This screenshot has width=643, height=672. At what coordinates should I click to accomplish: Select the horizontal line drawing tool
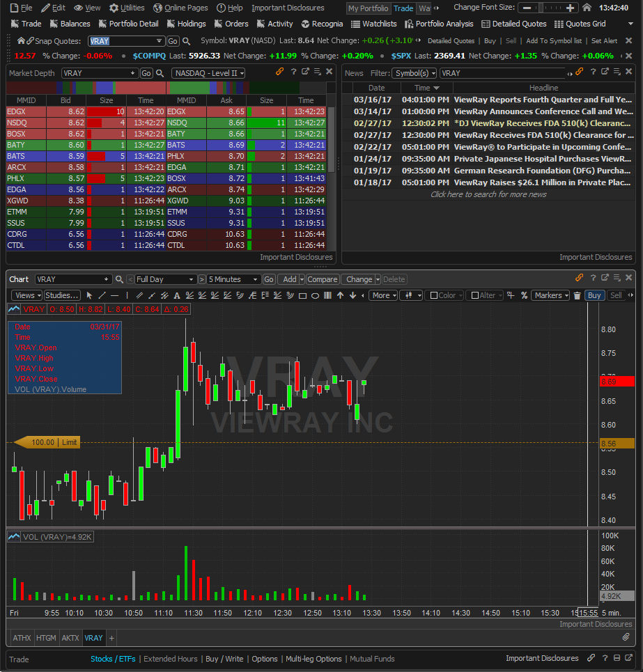tap(114, 295)
